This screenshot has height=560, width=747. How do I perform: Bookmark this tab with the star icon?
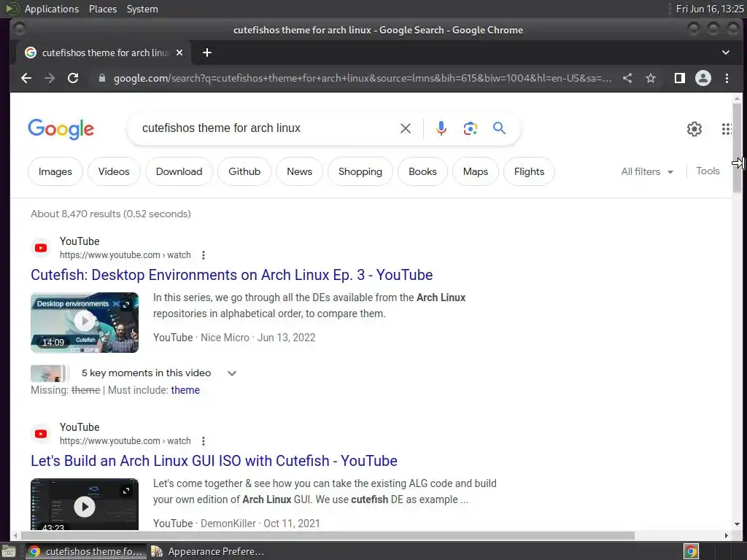(651, 78)
